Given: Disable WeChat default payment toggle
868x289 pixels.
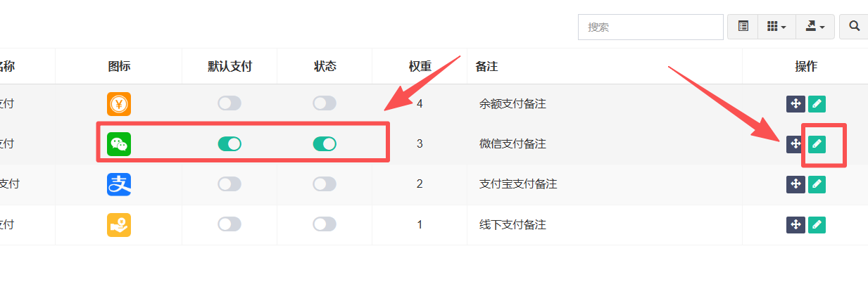Looking at the screenshot, I should point(229,144).
